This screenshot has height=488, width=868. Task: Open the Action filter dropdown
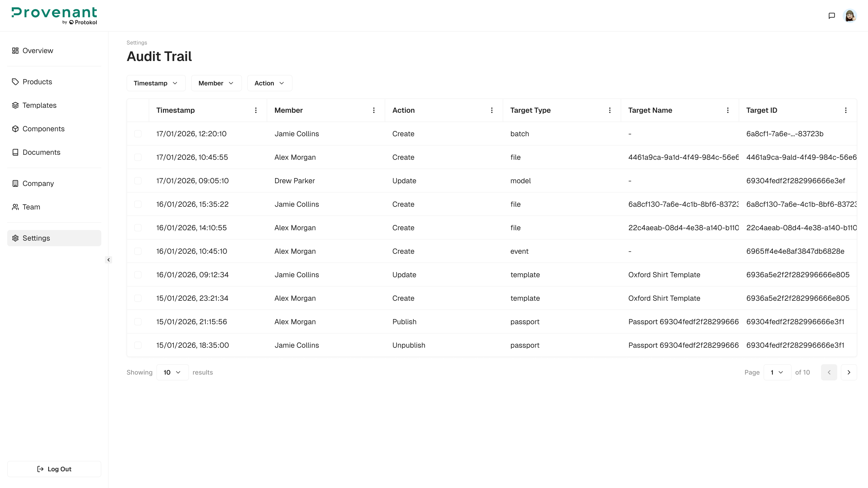tap(270, 83)
